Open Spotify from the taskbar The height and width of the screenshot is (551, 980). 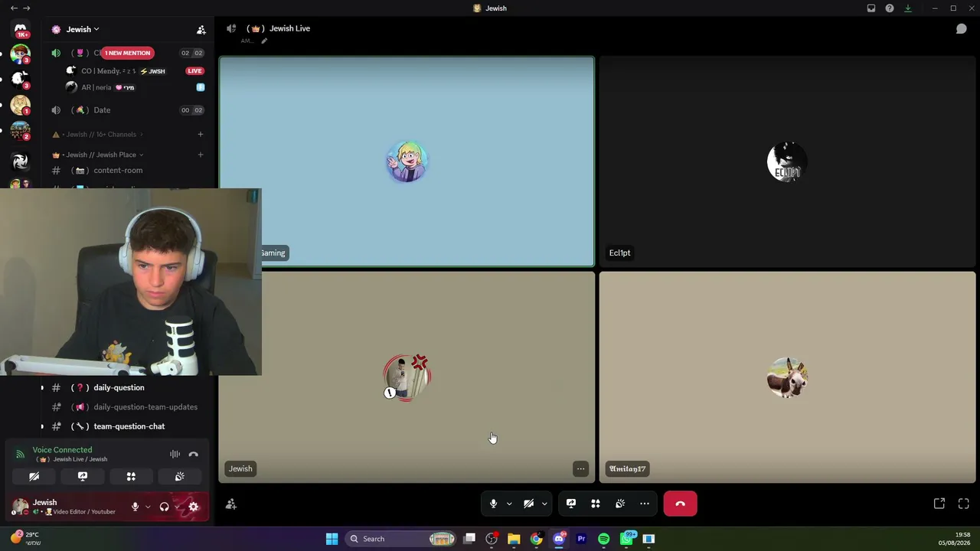(604, 539)
